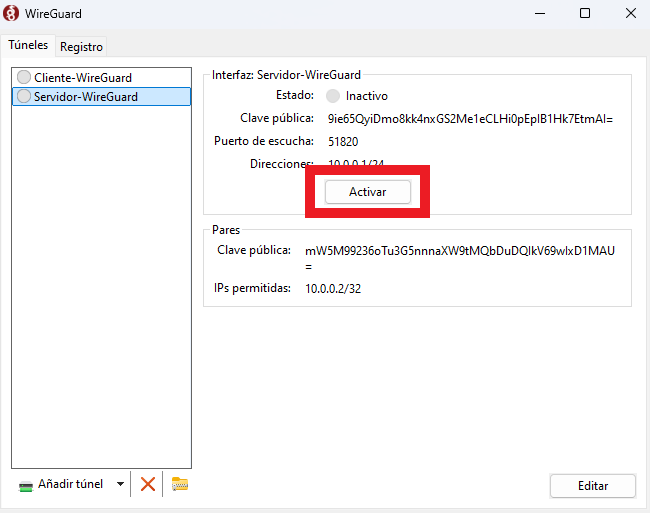Viewport: 650px width, 513px height.
Task: Click the interface public key 9ie65QyiDmo8kk4nxGS2Me1eCLHi0pEplB1Hk7EtmAI=
Action: [x=470, y=119]
